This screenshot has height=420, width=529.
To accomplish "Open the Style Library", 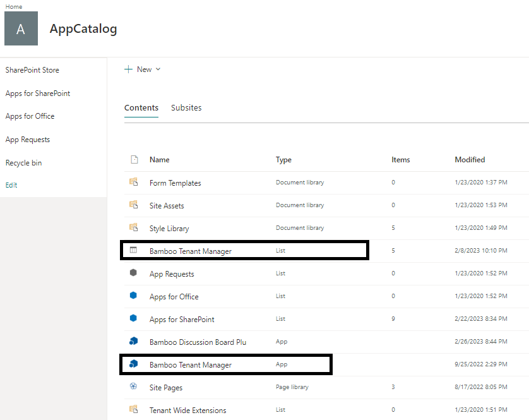I will coord(169,229).
